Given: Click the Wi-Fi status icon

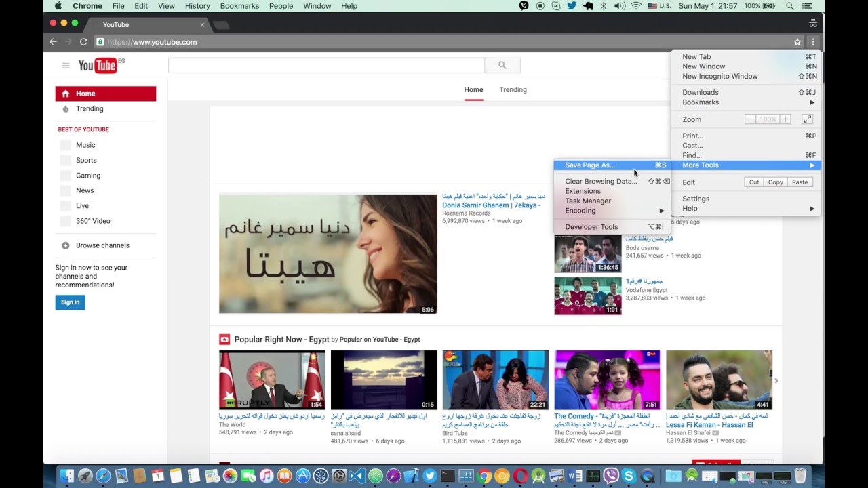Looking at the screenshot, I should (636, 6).
